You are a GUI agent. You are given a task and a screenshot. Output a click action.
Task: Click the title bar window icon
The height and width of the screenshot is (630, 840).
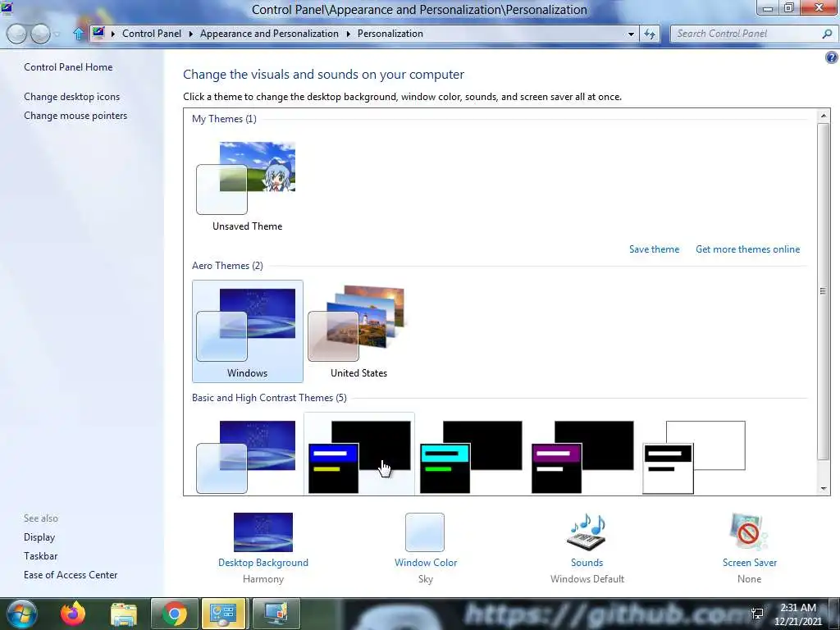(7, 8)
